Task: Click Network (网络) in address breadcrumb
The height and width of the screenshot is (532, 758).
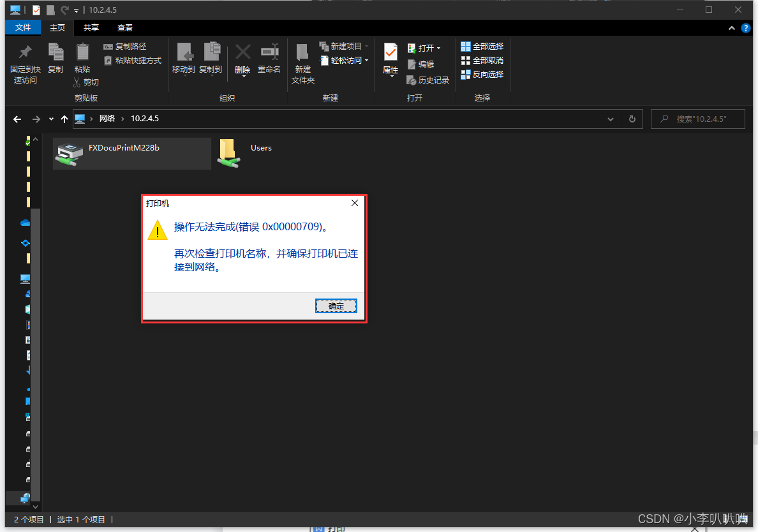Action: [x=107, y=119]
